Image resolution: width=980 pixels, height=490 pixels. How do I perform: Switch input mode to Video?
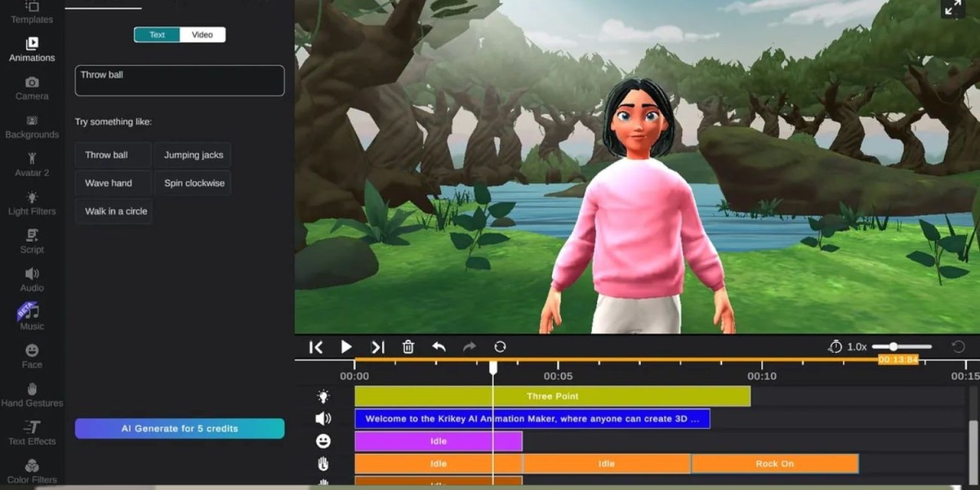(202, 34)
